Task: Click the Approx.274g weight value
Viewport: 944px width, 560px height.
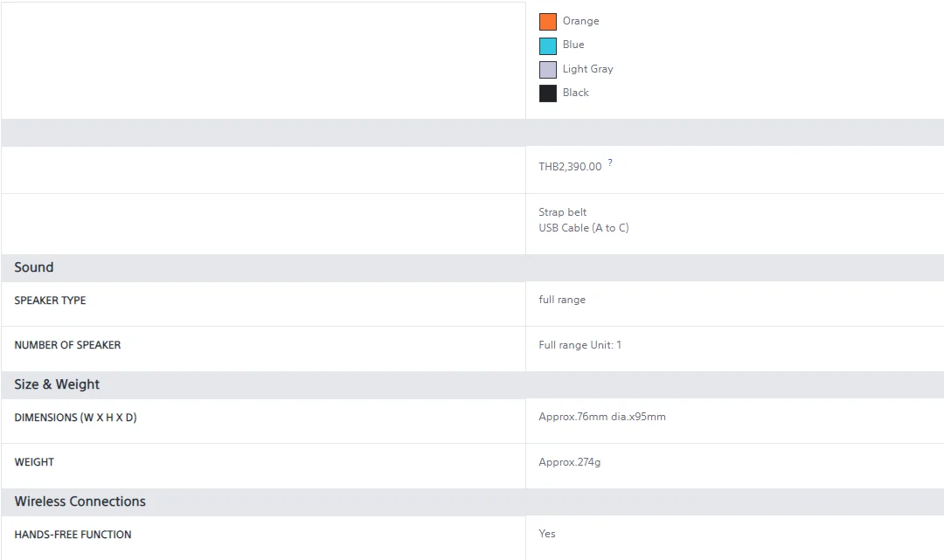Action: 569,462
